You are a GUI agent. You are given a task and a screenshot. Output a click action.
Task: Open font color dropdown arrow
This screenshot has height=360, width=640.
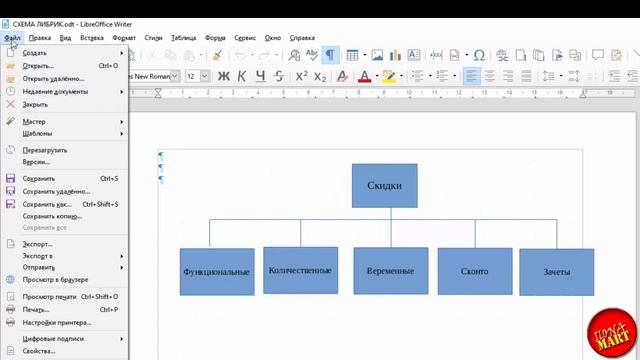pos(377,76)
